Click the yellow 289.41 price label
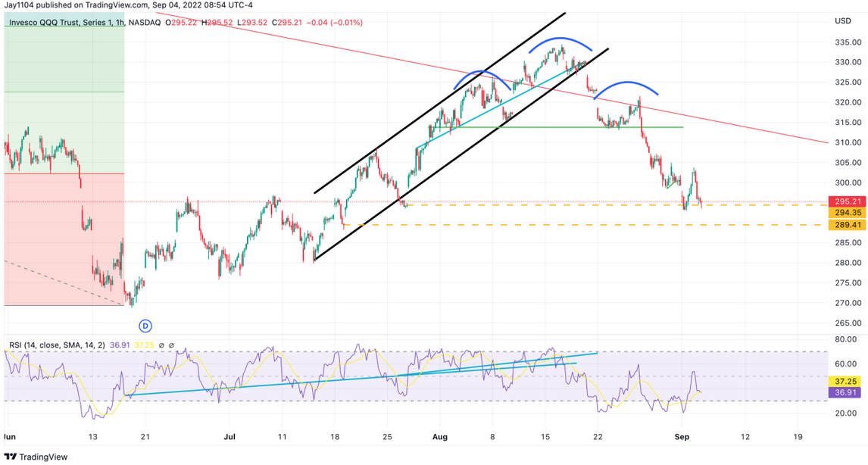The image size is (868, 465). point(848,225)
